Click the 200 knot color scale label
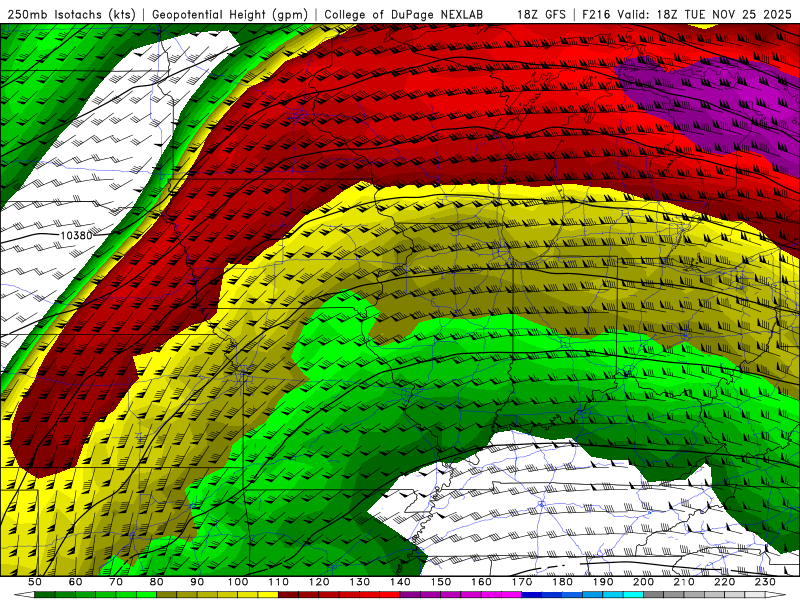The height and width of the screenshot is (600, 800). point(643,582)
